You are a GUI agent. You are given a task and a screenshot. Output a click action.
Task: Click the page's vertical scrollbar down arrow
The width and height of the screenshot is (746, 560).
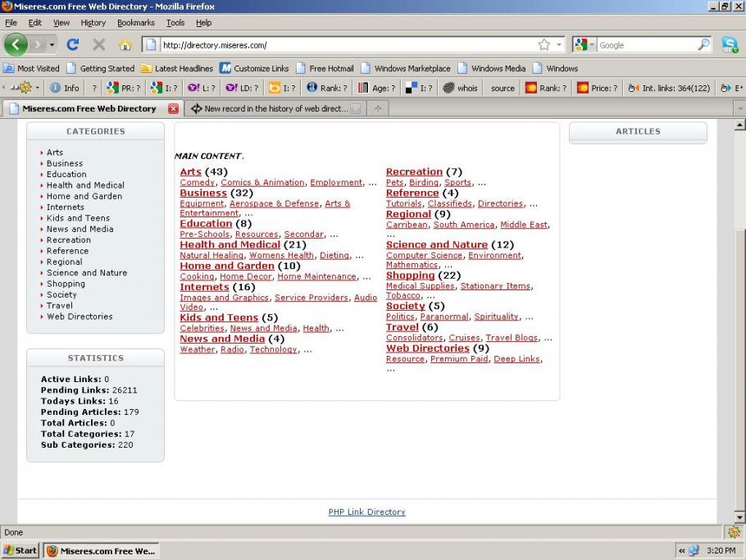739,517
